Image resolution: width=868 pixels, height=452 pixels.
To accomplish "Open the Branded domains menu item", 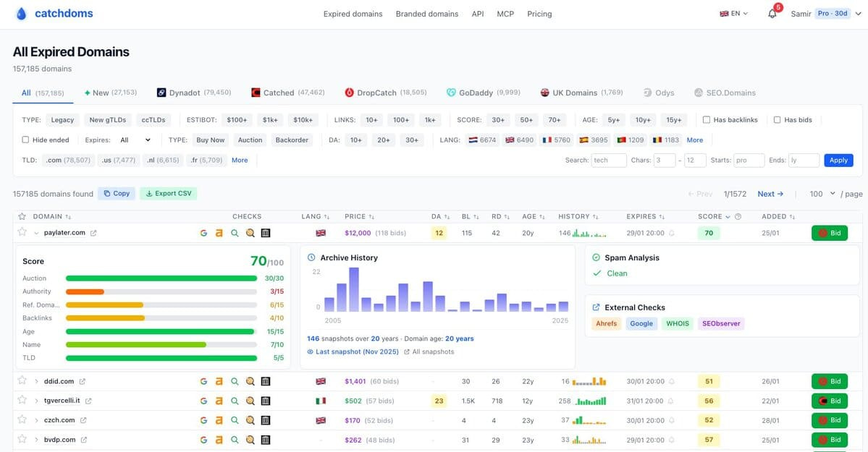I will coord(427,14).
